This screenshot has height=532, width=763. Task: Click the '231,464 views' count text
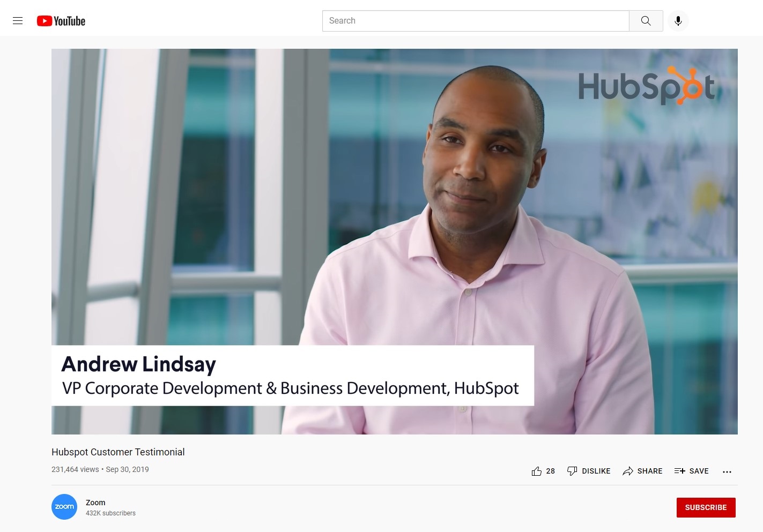pyautogui.click(x=75, y=469)
